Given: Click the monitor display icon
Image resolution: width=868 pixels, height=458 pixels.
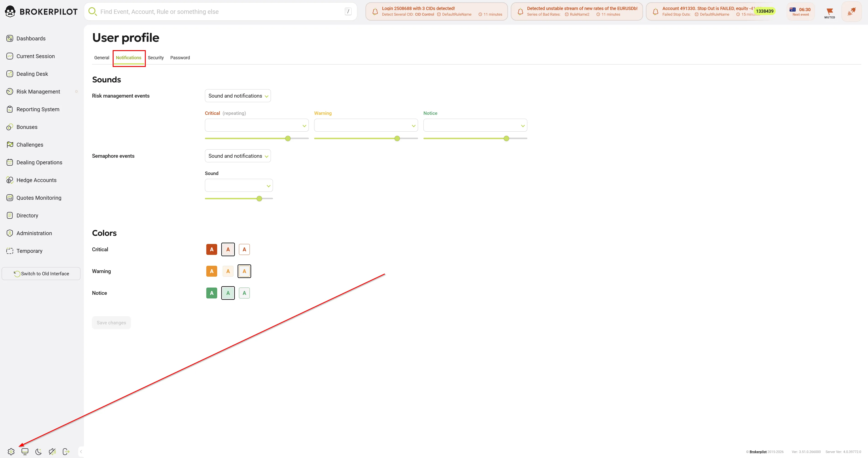Looking at the screenshot, I should (x=25, y=452).
